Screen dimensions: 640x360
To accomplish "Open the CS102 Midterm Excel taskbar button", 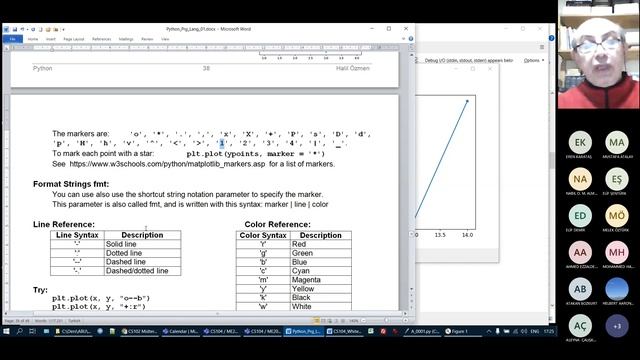I will (140, 331).
